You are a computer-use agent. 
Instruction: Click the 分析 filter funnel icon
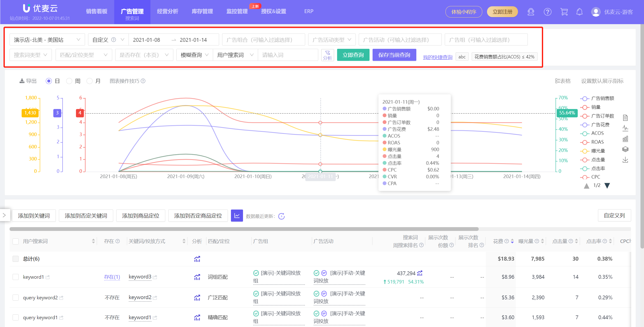(328, 55)
